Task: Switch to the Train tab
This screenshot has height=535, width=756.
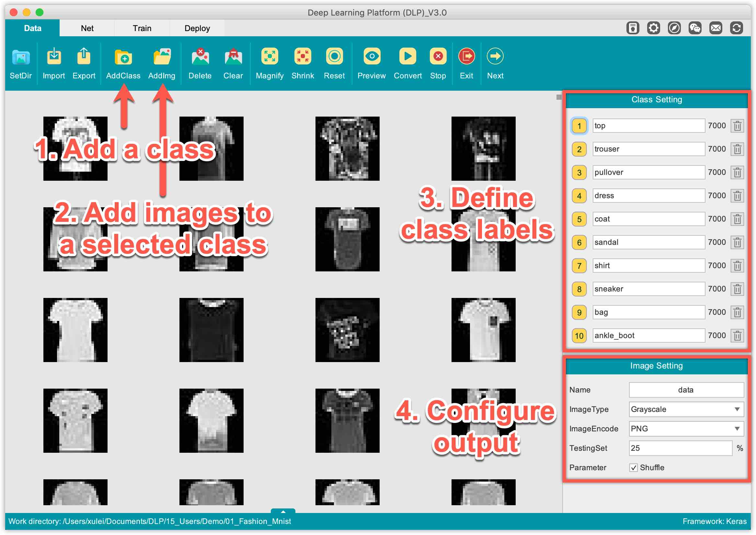Action: 142,28
